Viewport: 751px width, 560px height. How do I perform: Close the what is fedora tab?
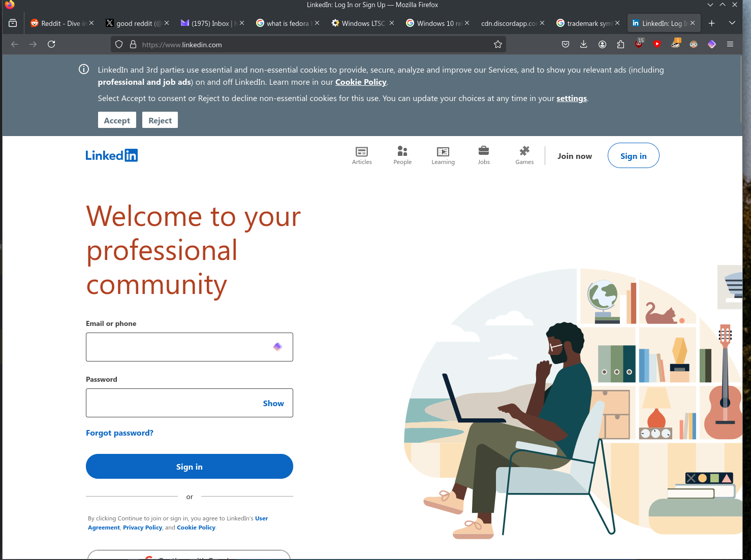tap(317, 23)
